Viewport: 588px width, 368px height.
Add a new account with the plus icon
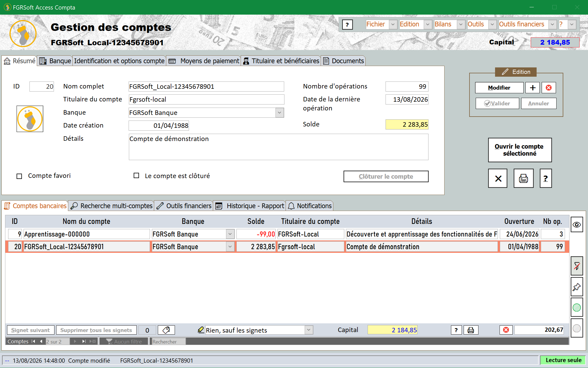pyautogui.click(x=533, y=88)
